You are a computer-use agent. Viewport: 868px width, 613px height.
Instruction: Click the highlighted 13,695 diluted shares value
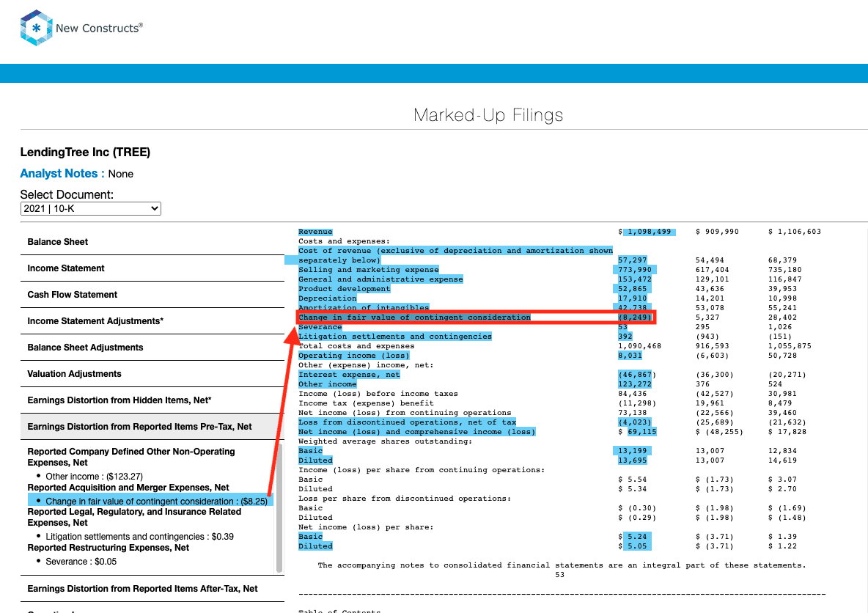632,460
